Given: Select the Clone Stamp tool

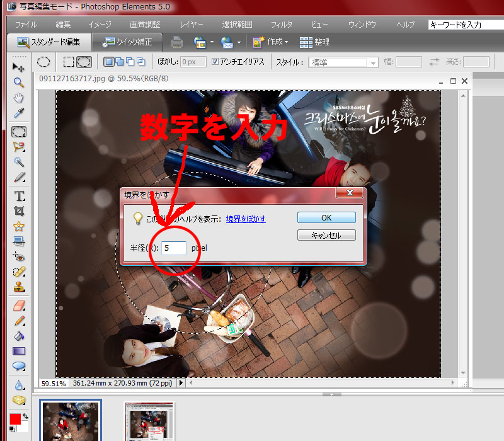Looking at the screenshot, I should pos(19,287).
